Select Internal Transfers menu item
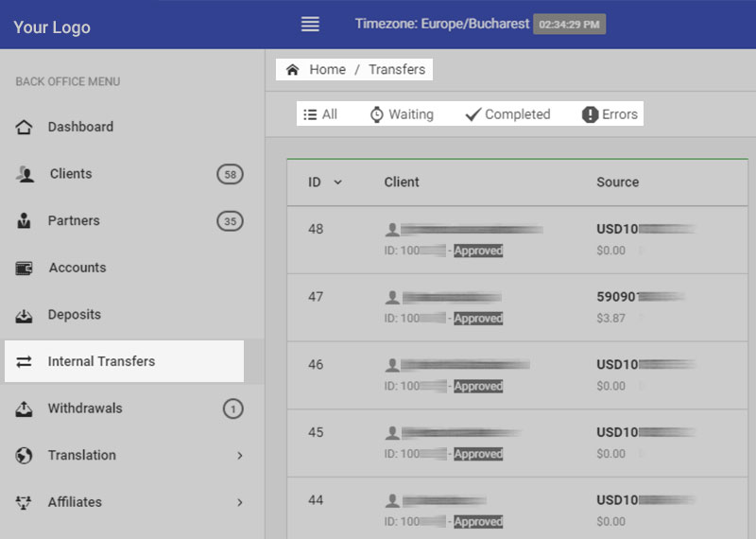The width and height of the screenshot is (756, 539). (x=101, y=361)
